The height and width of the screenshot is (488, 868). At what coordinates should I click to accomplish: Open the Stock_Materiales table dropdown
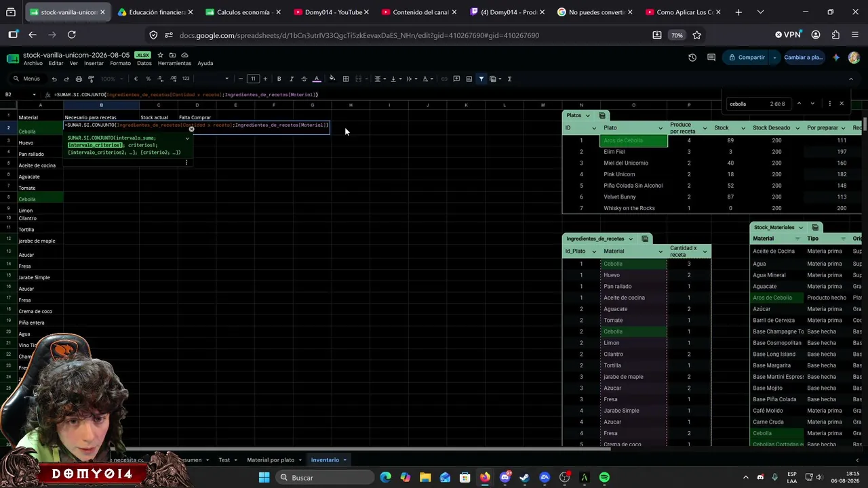(801, 228)
